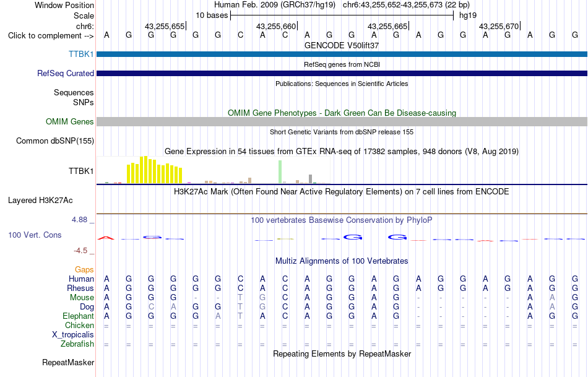
Task: Click 'Publications: Sequences in Scientific Articles' title
Action: [x=342, y=84]
